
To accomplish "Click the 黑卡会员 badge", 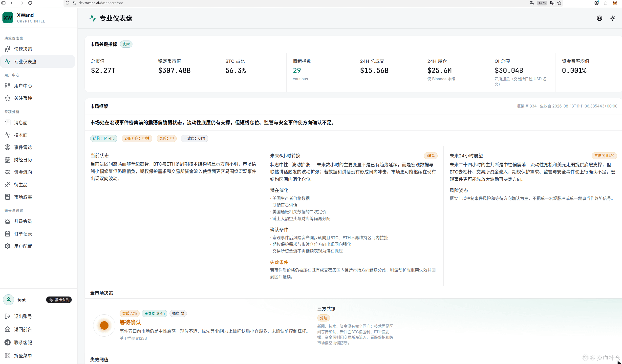I will point(59,300).
